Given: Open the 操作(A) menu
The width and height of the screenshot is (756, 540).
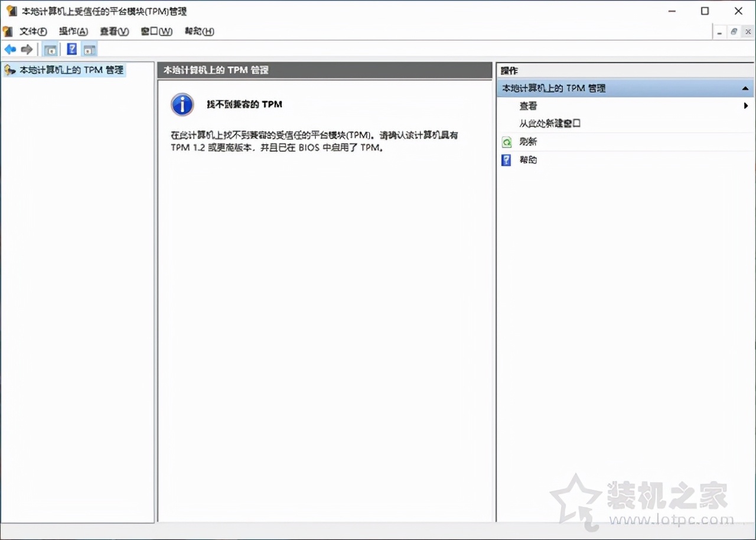Looking at the screenshot, I should [x=73, y=31].
